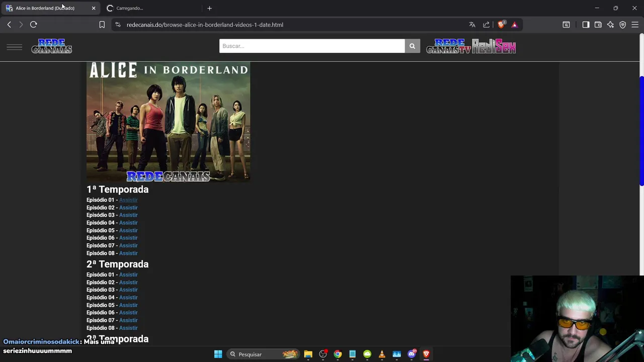This screenshot has height=362, width=644.
Task: Focus the Buscar search field
Action: tap(312, 46)
